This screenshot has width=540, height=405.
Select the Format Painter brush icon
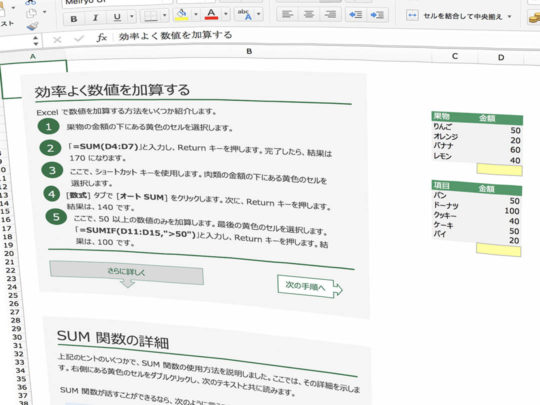click(x=32, y=26)
